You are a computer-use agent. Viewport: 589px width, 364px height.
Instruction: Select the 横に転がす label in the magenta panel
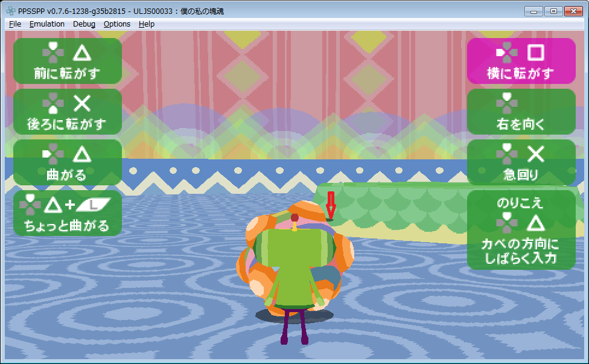(520, 74)
